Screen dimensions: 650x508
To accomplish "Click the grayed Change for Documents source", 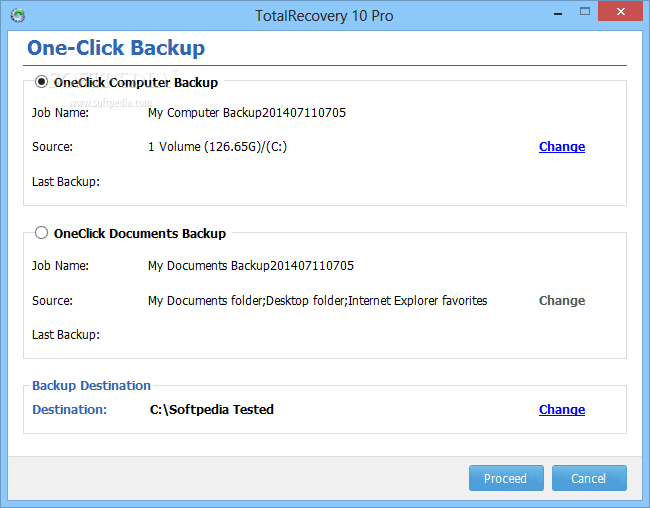I will pyautogui.click(x=562, y=300).
